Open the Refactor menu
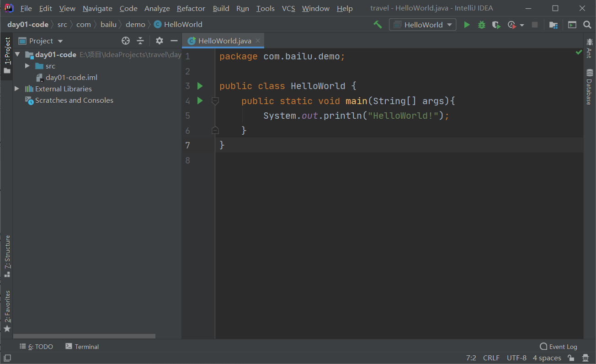This screenshot has height=364, width=596. 191,9
